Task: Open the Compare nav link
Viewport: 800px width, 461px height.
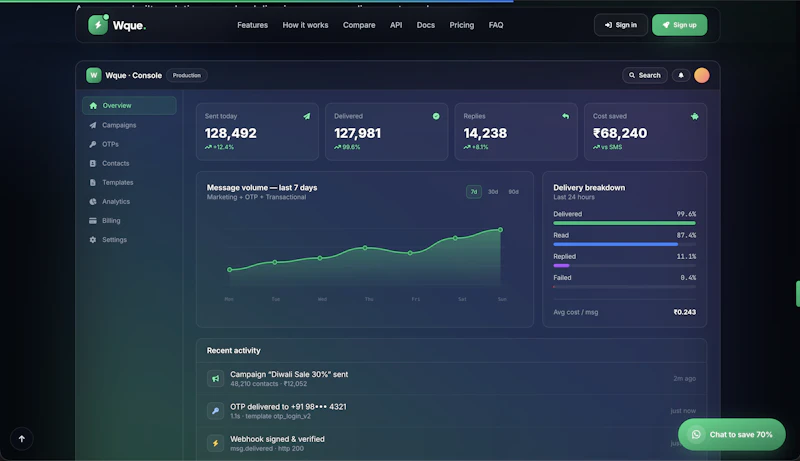Action: [359, 25]
